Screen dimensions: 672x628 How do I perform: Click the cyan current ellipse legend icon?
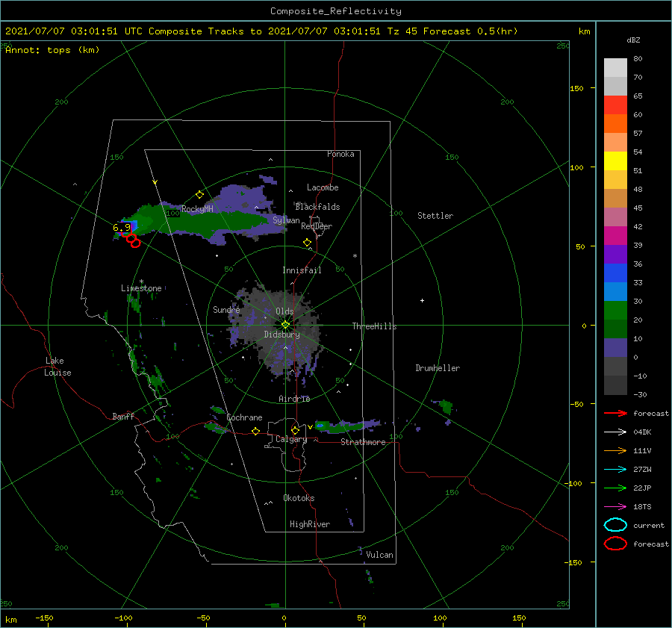click(615, 525)
